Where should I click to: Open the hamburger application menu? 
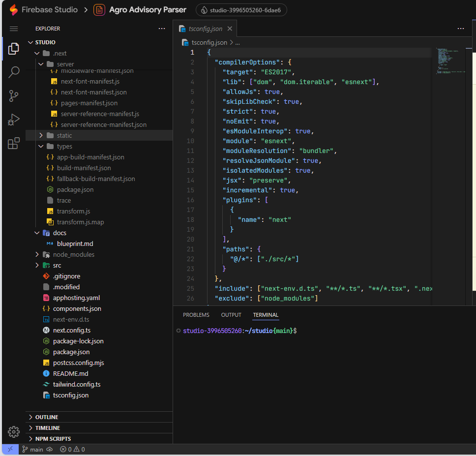click(x=14, y=29)
